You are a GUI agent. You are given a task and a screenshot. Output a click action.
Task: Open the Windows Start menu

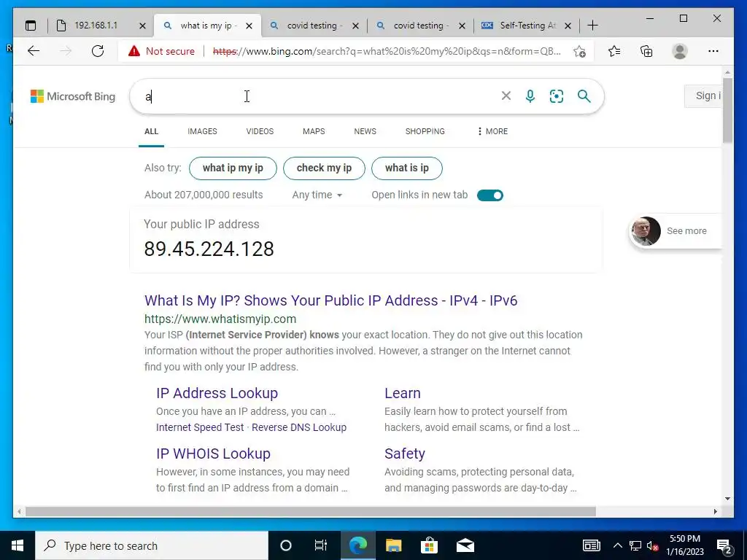pos(18,545)
